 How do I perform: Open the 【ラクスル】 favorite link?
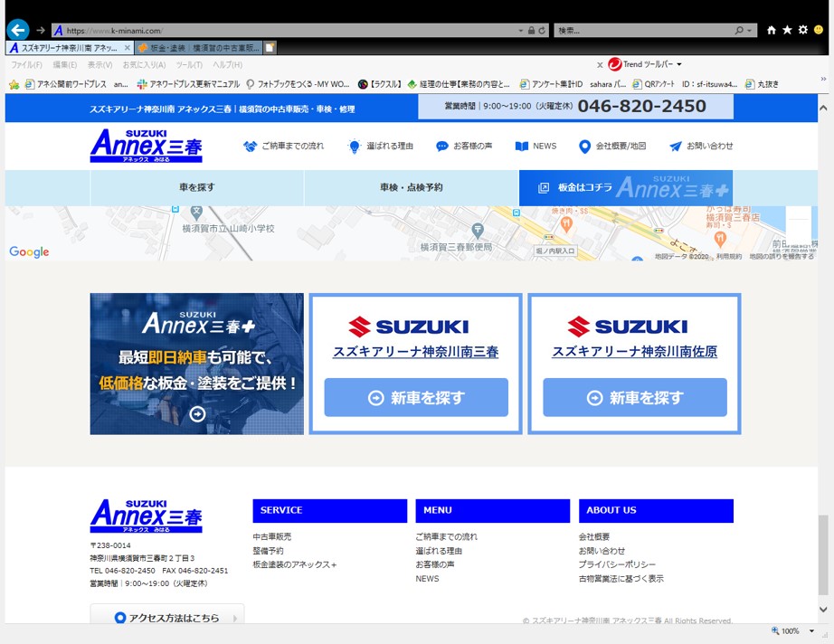pos(380,84)
